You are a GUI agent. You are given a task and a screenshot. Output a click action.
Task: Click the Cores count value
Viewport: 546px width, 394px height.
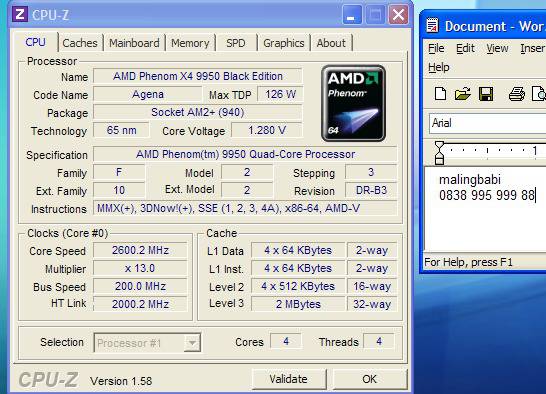[x=286, y=341]
